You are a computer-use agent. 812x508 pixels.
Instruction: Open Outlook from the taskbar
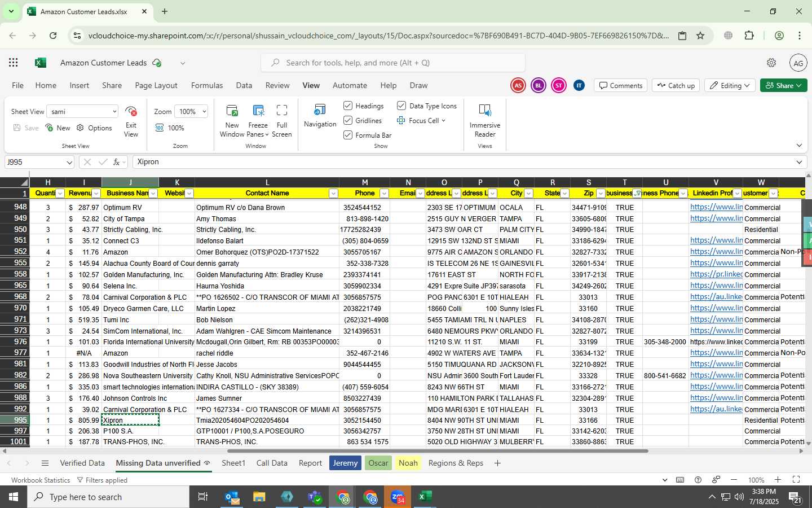click(232, 497)
